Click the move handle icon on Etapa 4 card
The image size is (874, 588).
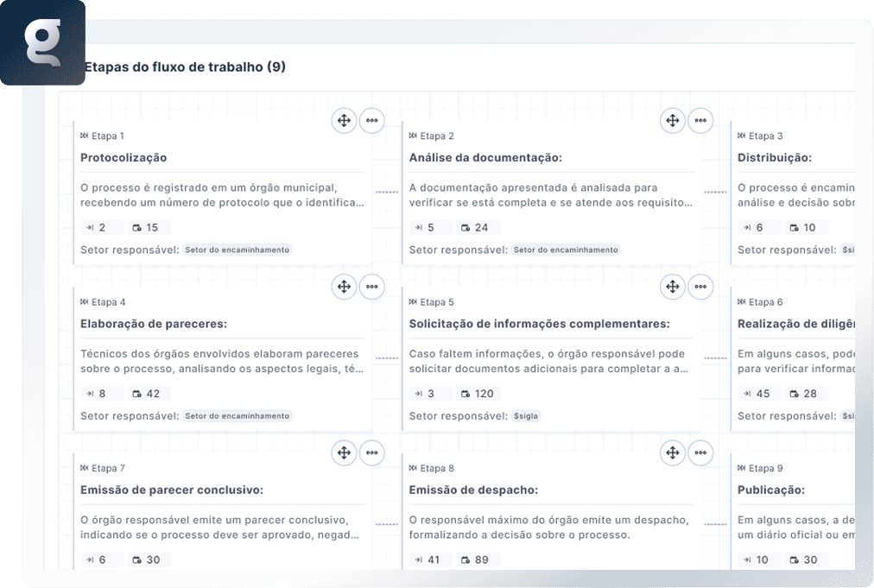[x=344, y=287]
